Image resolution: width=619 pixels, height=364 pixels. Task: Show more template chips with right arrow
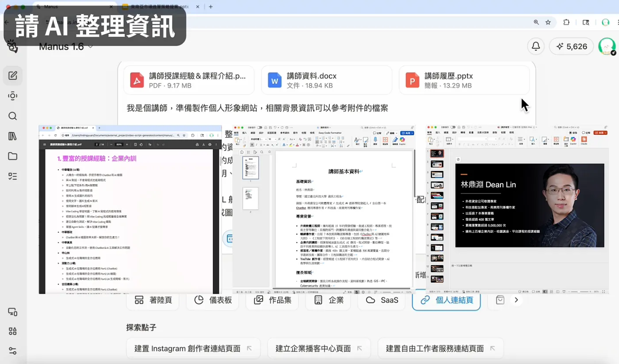click(x=516, y=300)
